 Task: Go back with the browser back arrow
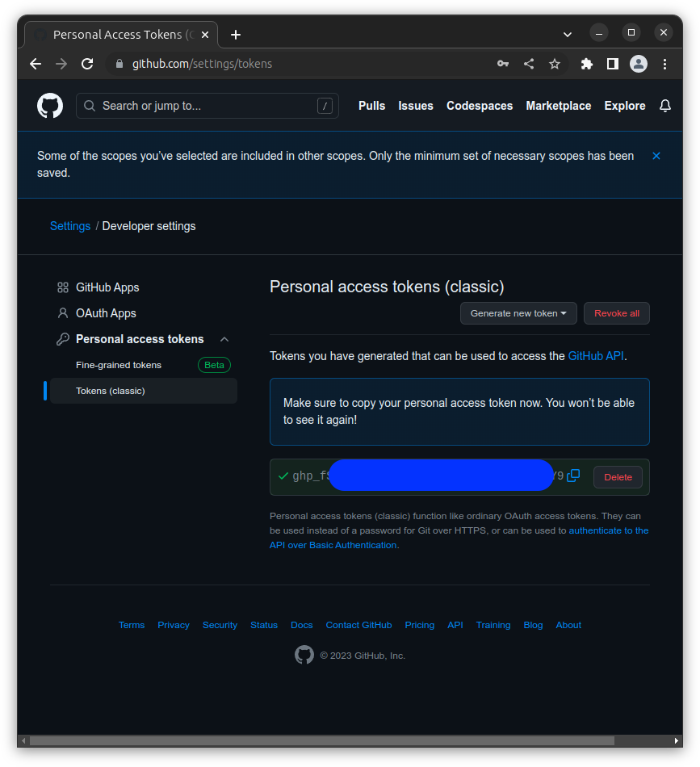(x=36, y=64)
